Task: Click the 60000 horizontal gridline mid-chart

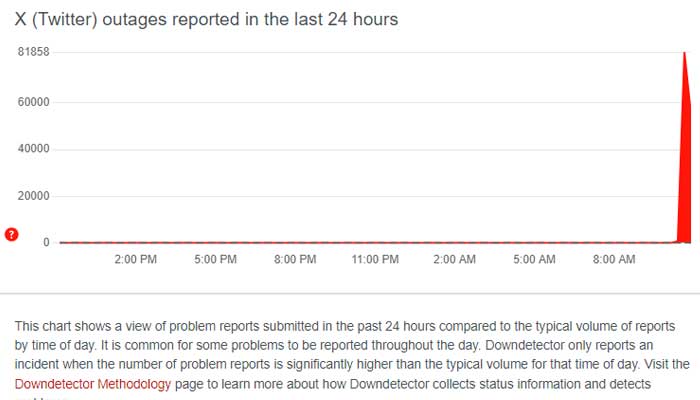Action: click(x=370, y=102)
